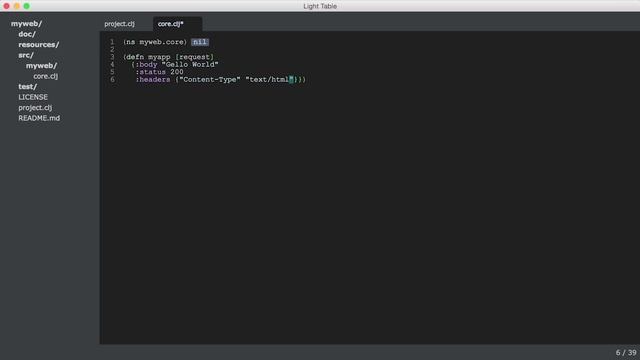
Task: Close the Light Table window
Action: pyautogui.click(x=7, y=6)
